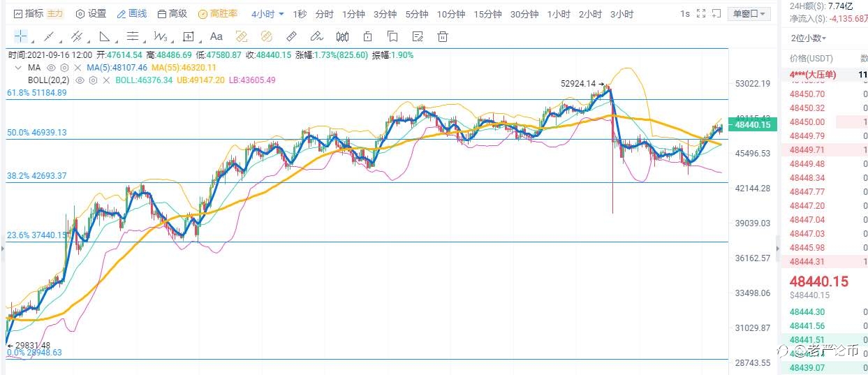The image size is (868, 375).
Task: Switch to 30分钟 timeframe
Action: pos(524,14)
